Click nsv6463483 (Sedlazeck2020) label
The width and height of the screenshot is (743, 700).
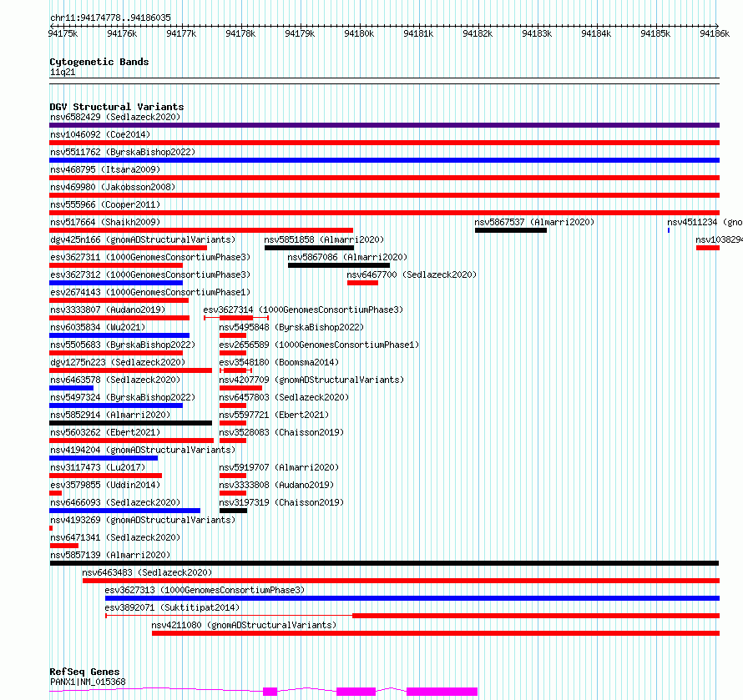(x=147, y=572)
